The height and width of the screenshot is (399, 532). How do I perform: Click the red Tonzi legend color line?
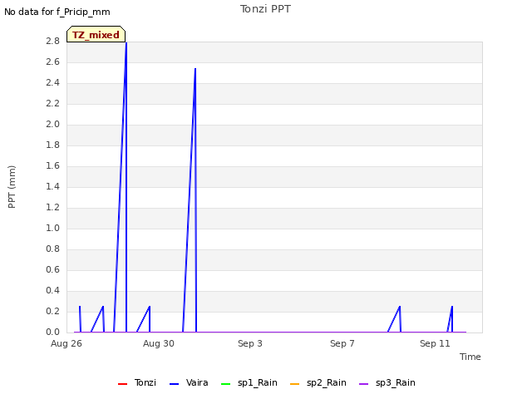pyautogui.click(x=122, y=384)
